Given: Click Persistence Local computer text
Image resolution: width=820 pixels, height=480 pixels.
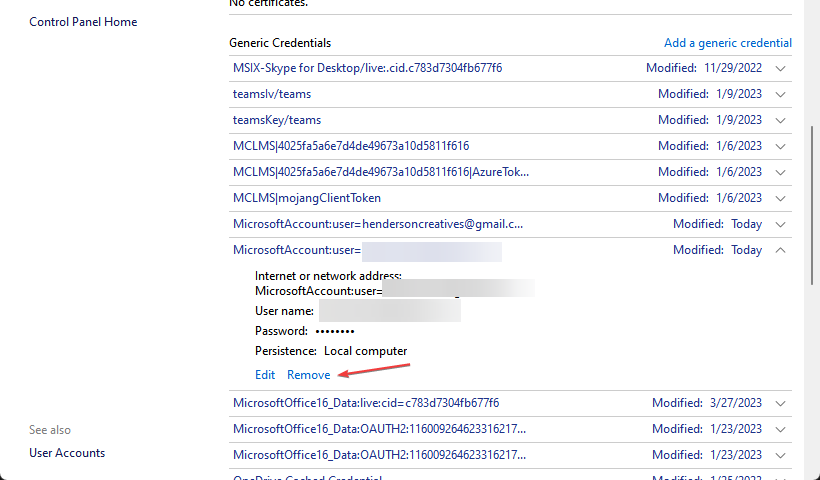Looking at the screenshot, I should [331, 351].
